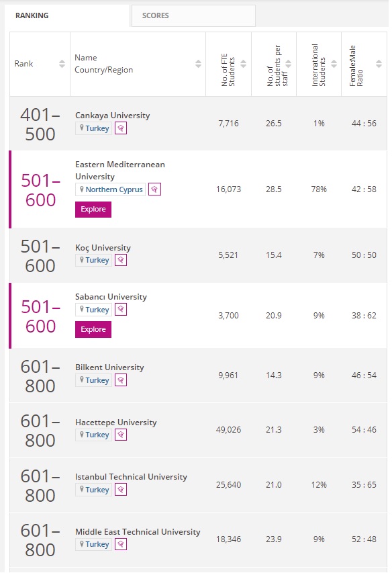
Task: Select the RANKING tab
Action: coord(67,15)
